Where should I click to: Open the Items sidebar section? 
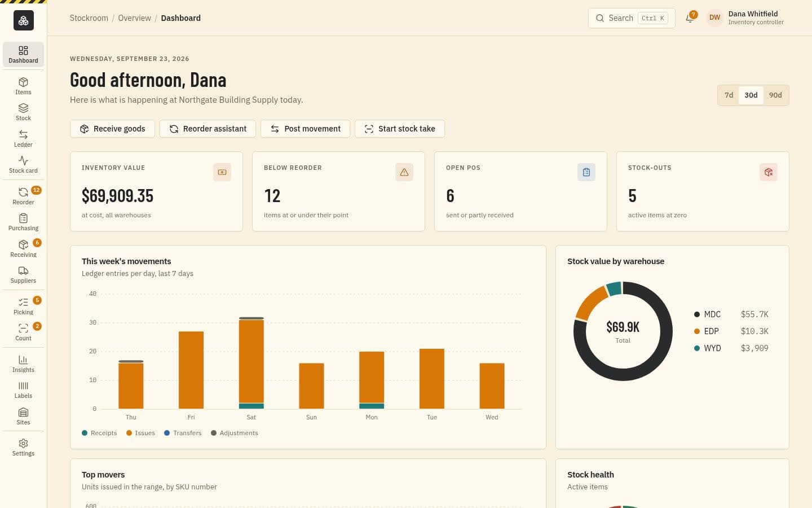[23, 86]
